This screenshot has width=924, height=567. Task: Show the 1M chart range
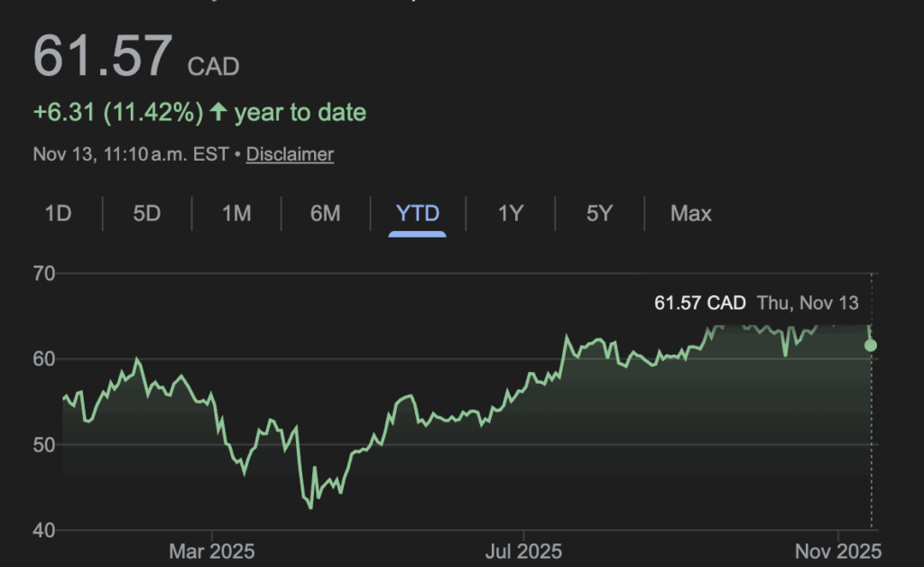coord(236,214)
